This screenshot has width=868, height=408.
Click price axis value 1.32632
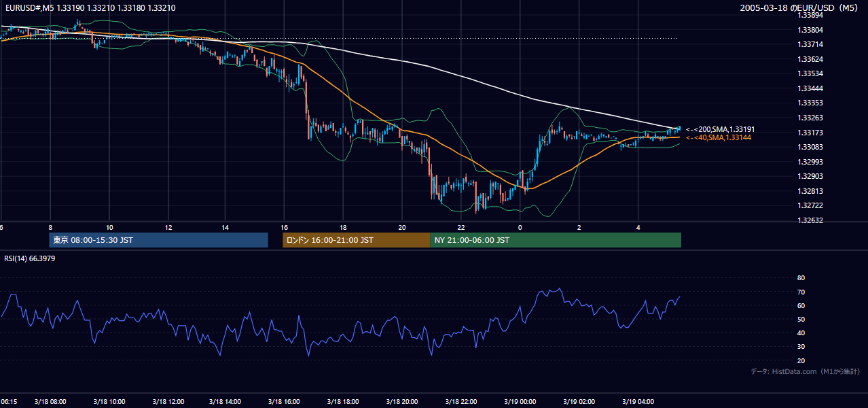810,220
